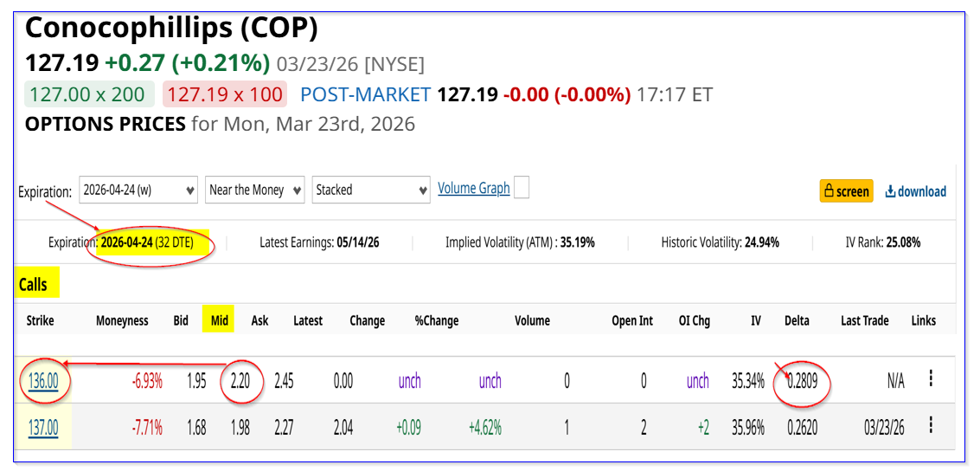Open the 136.00 strike link
Viewport: 980px width, 471px height.
click(x=43, y=381)
